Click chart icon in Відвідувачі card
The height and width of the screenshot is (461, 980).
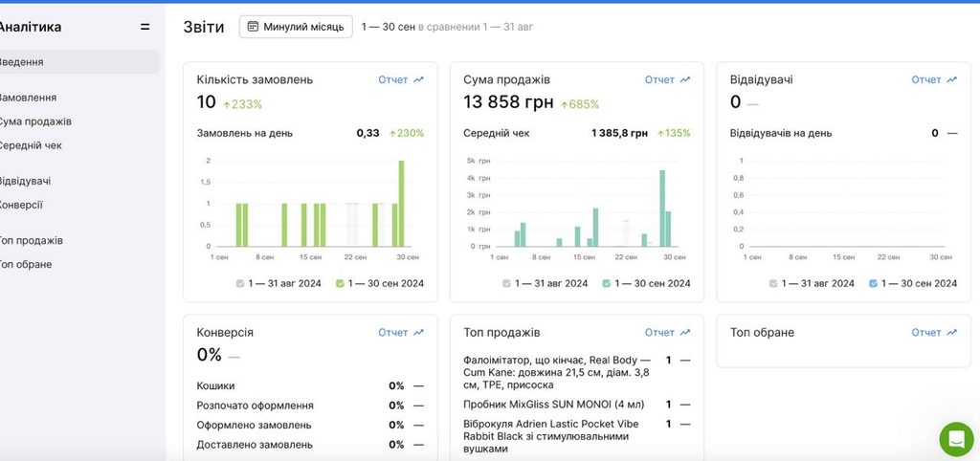click(x=952, y=79)
